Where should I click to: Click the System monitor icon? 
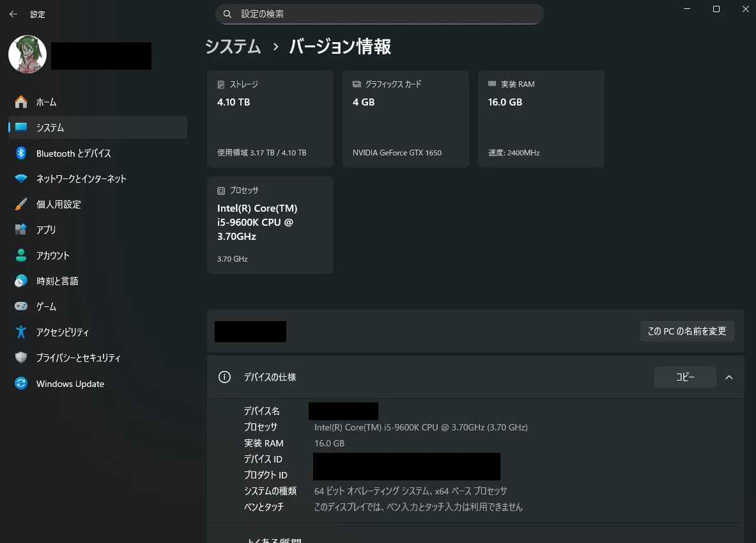pyautogui.click(x=21, y=127)
